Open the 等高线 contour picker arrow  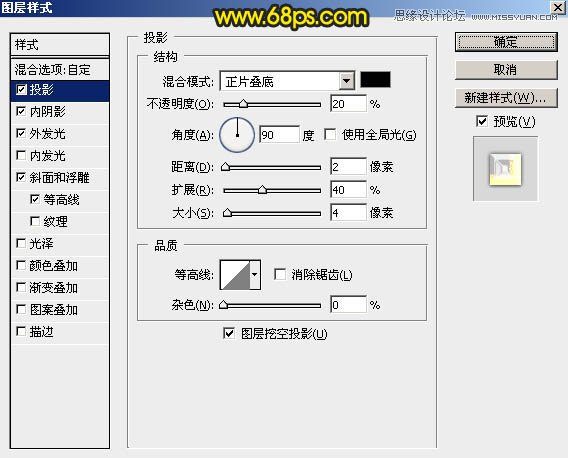pos(255,275)
